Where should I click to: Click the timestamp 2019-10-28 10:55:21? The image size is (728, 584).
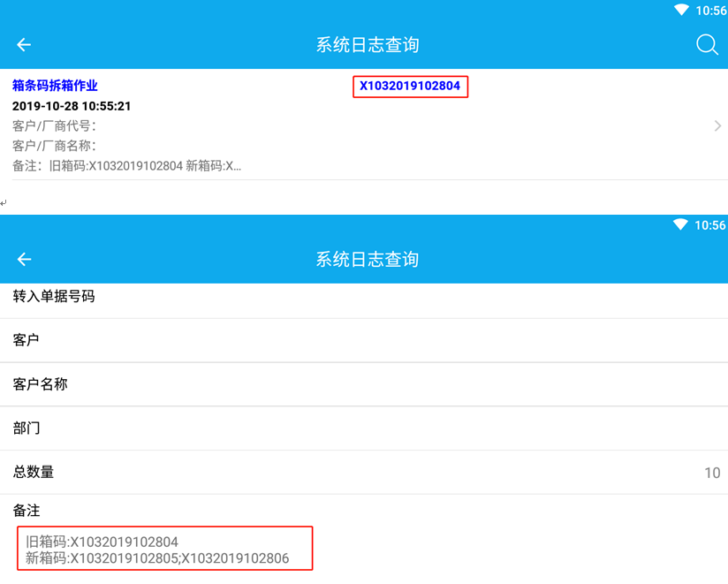coord(72,106)
